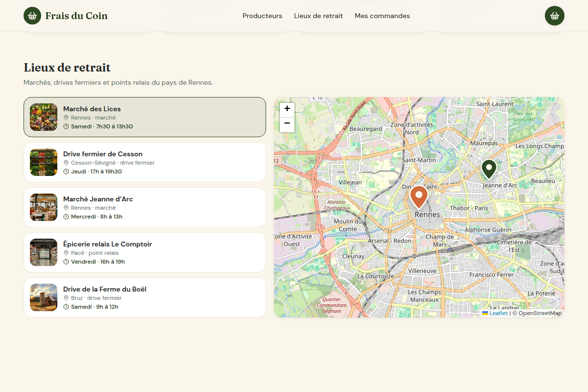Image resolution: width=588 pixels, height=392 pixels.
Task: Click the clock icon beside Vendredi 16h à 19h
Action: [x=66, y=262]
